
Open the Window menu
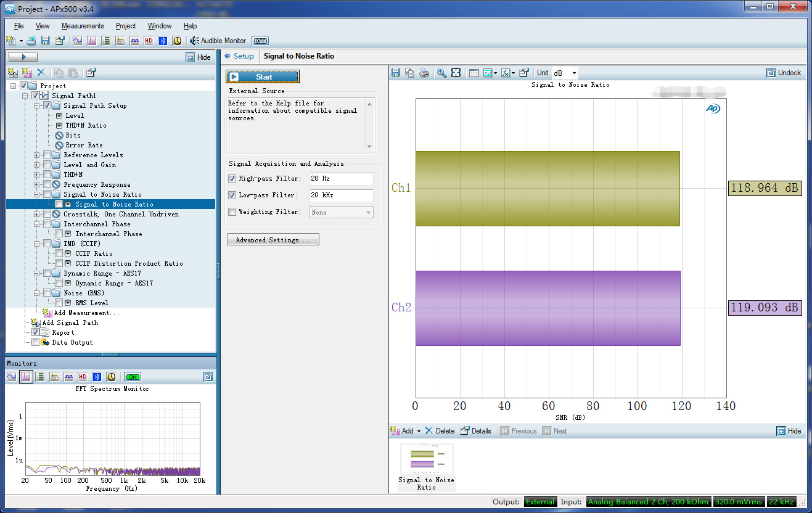(x=160, y=26)
